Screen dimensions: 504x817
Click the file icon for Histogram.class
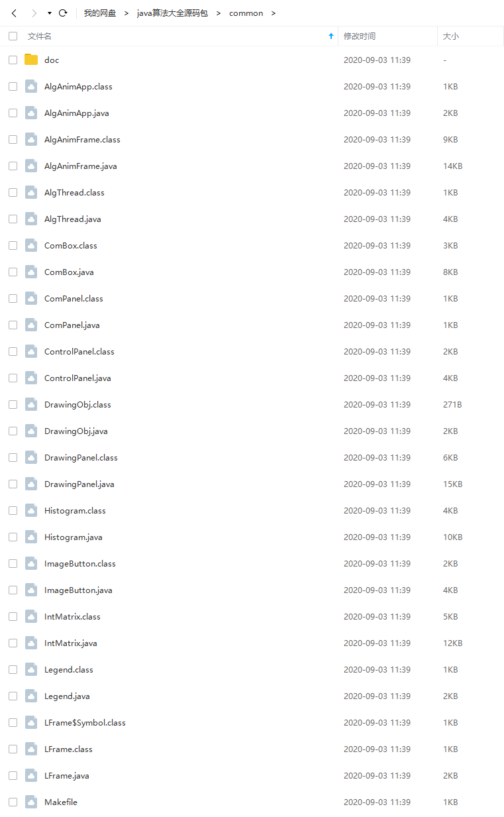coord(31,510)
